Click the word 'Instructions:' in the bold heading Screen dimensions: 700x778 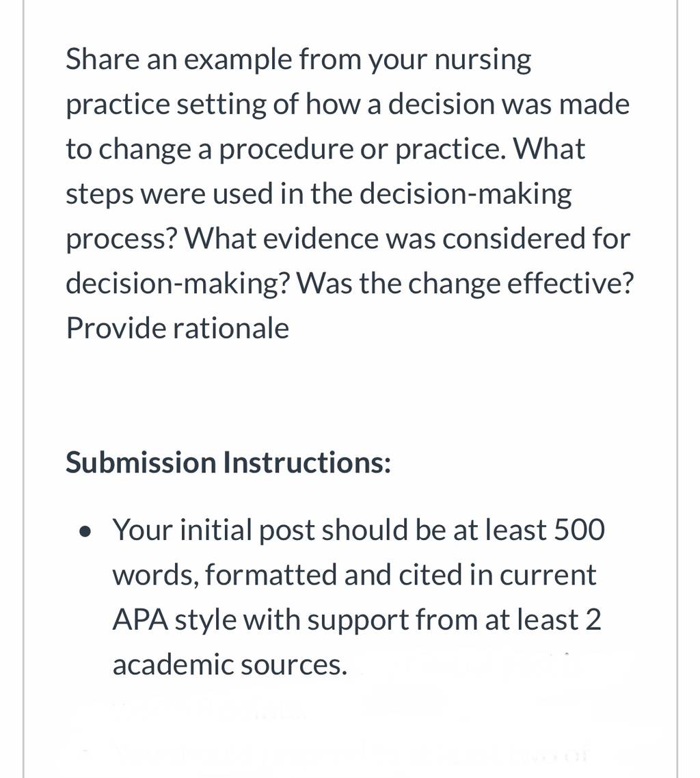(x=306, y=462)
